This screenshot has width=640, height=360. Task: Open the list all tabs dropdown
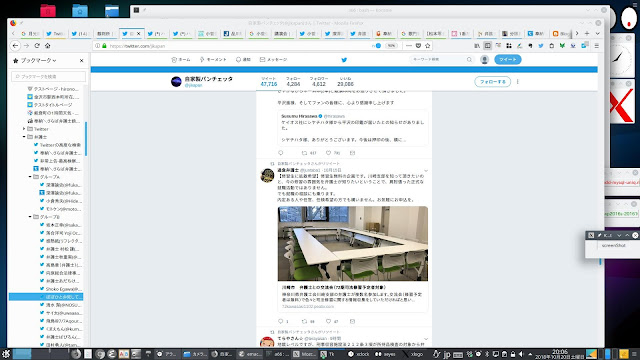click(x=598, y=33)
